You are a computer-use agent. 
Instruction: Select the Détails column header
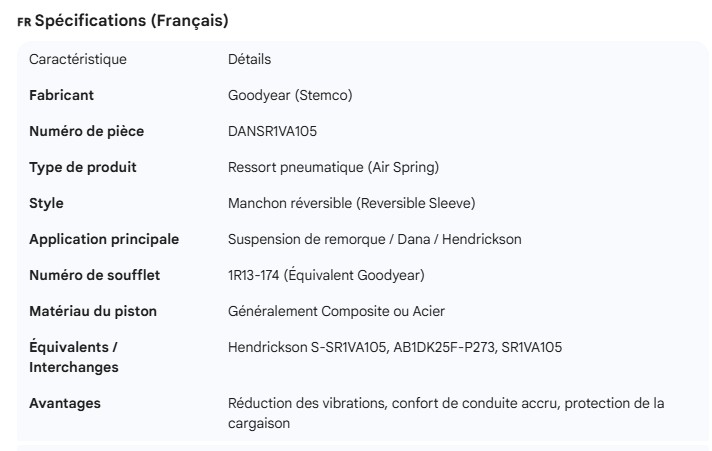click(x=249, y=59)
